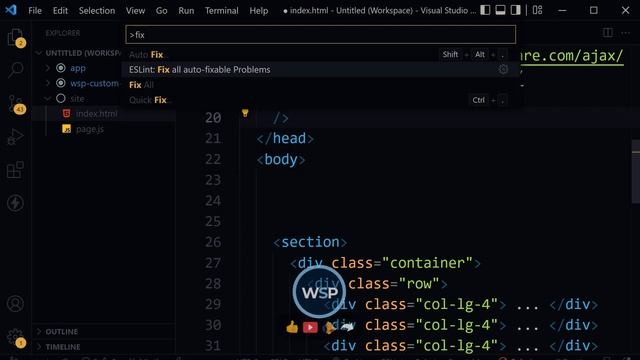Open the Selection menu
This screenshot has height=360, width=640.
(97, 11)
